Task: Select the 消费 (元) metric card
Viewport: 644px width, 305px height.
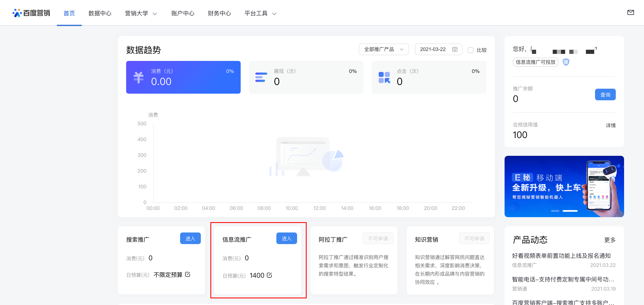Action: (x=183, y=77)
